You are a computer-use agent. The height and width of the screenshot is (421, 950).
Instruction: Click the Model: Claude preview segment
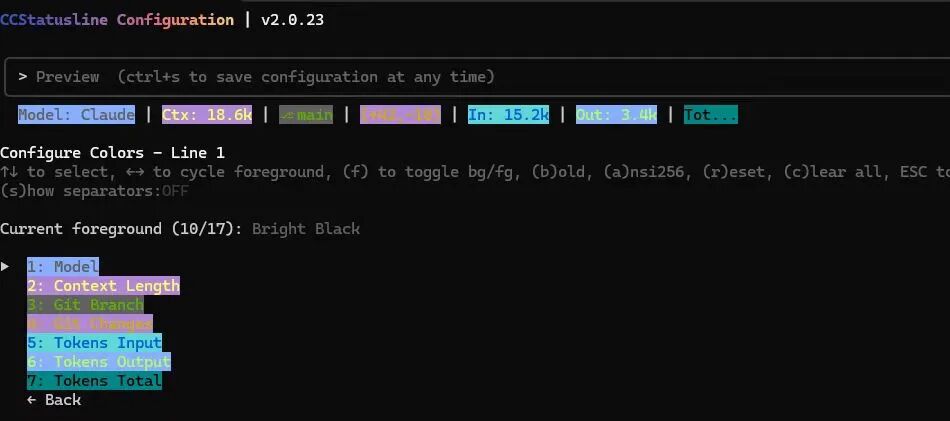(76, 115)
